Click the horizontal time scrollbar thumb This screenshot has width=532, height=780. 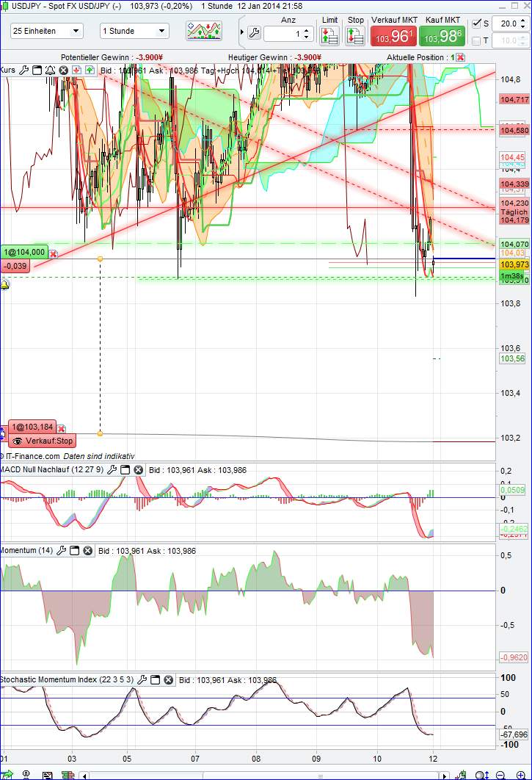click(x=320, y=776)
